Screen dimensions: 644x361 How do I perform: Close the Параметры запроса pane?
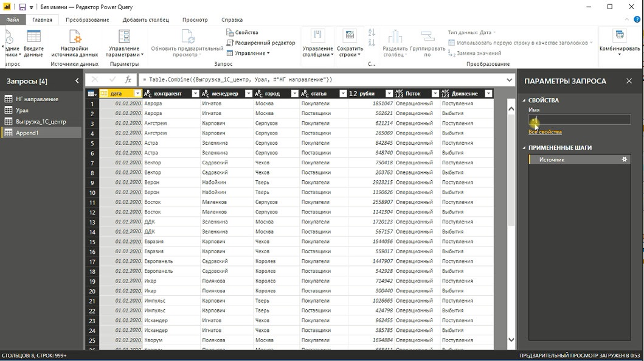[629, 81]
